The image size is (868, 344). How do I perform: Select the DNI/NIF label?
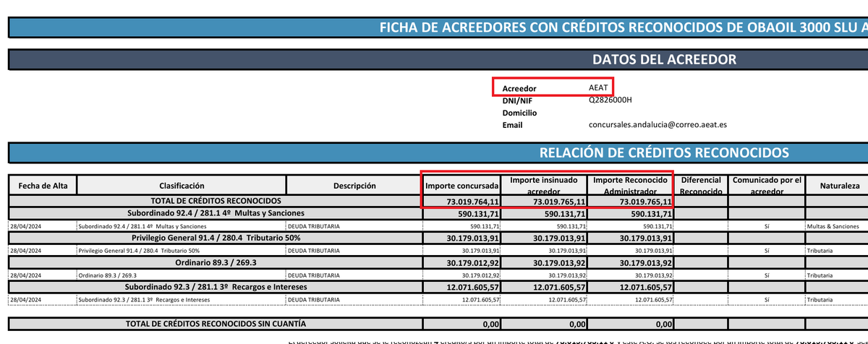518,100
